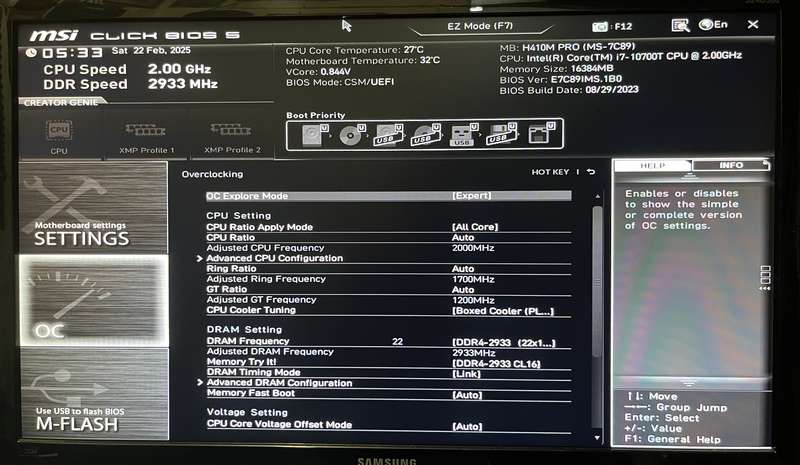Switch to the HELP tab

tap(653, 165)
